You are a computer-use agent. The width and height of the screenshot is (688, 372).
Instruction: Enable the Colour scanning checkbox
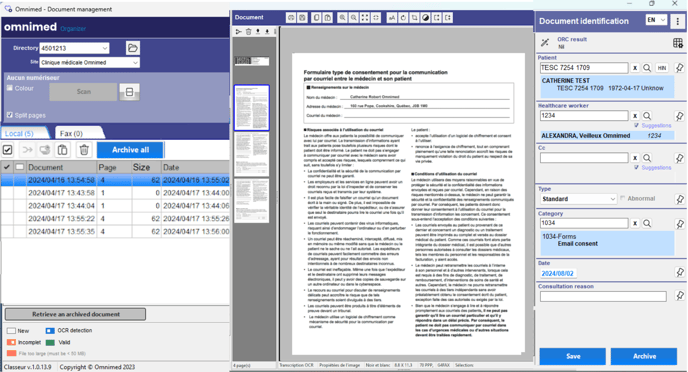click(10, 88)
